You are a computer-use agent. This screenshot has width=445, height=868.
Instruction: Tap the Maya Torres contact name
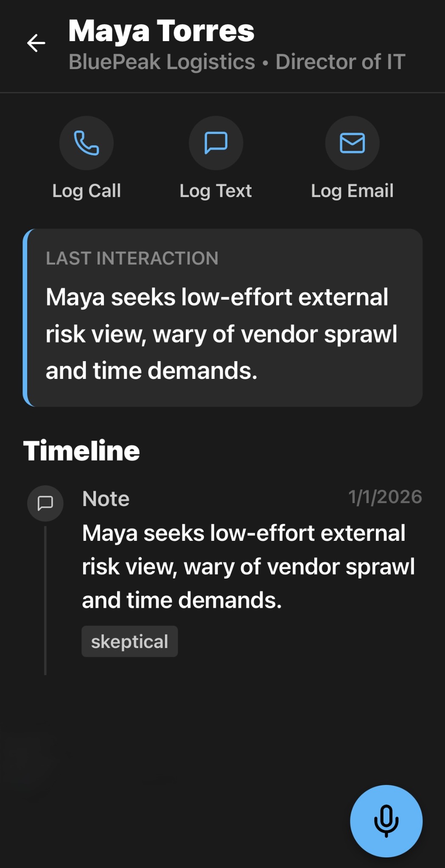161,30
